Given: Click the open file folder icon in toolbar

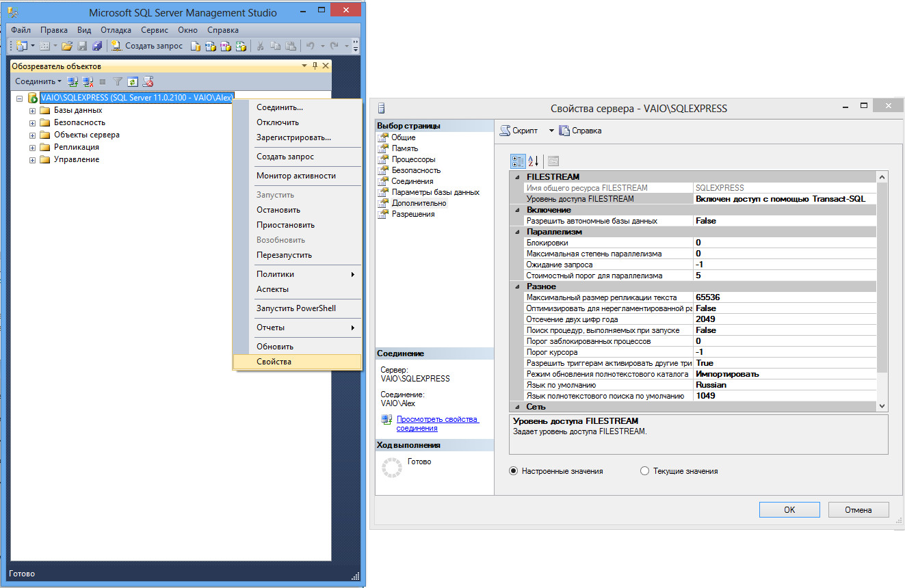Looking at the screenshot, I should coord(67,46).
